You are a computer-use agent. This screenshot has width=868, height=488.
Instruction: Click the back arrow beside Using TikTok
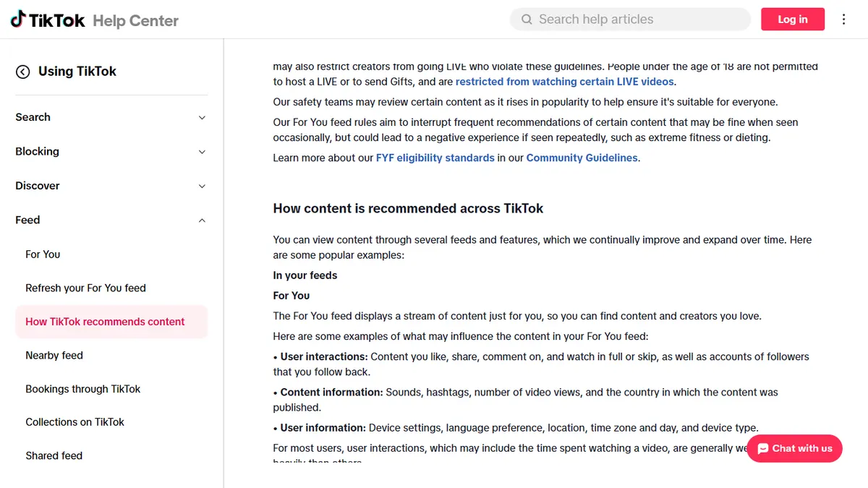click(x=23, y=72)
